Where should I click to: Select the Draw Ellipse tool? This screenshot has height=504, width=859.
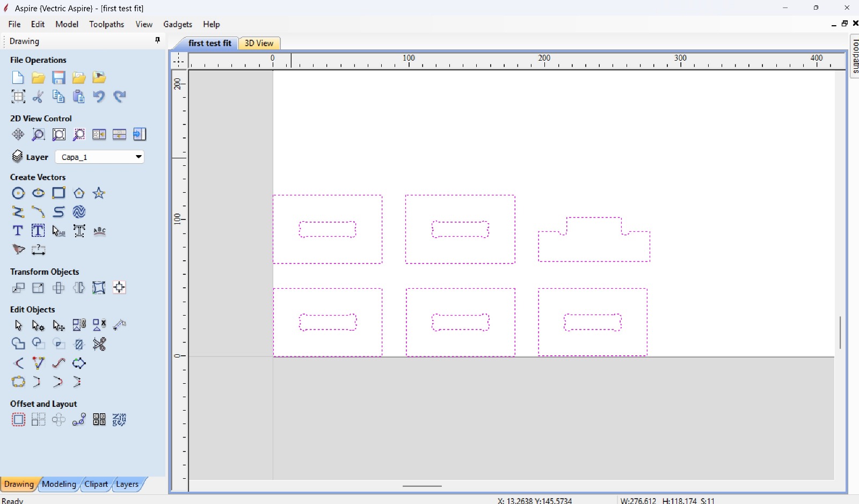[x=38, y=193]
